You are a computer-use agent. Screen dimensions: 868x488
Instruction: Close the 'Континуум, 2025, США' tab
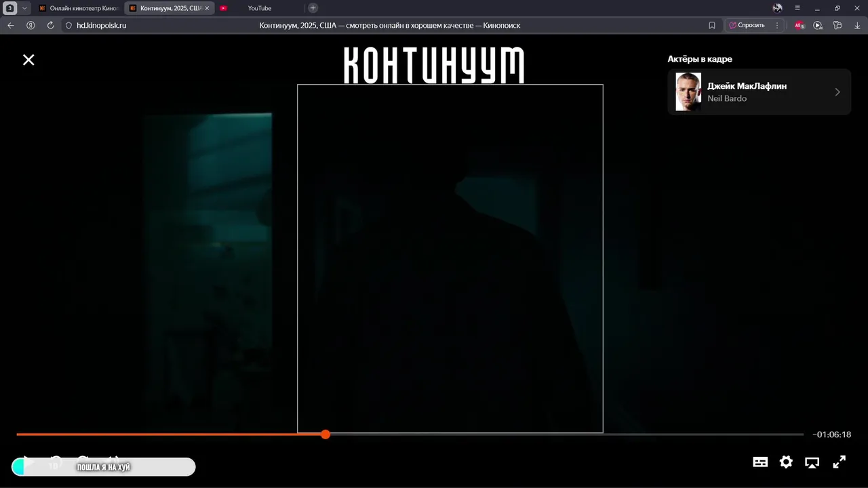207,8
